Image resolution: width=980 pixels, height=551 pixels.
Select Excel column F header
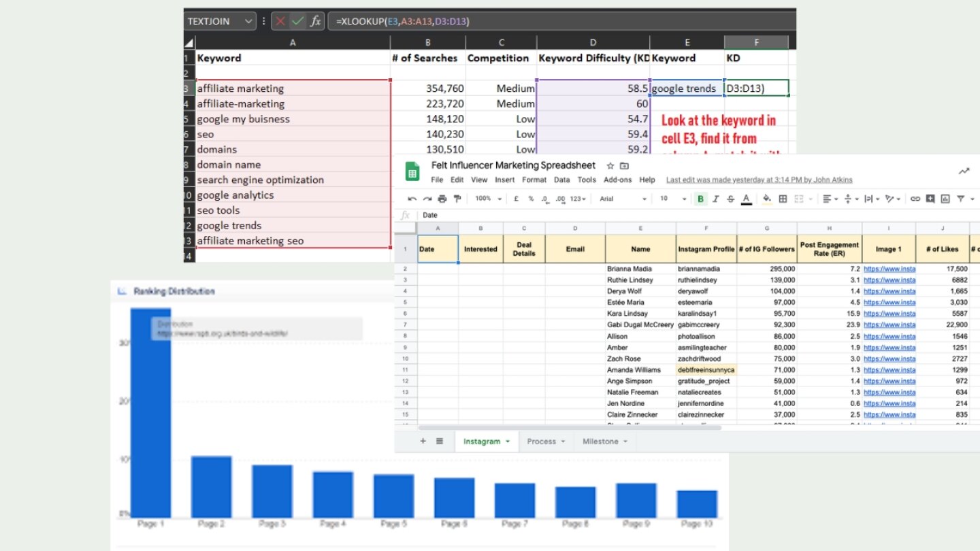(x=756, y=42)
